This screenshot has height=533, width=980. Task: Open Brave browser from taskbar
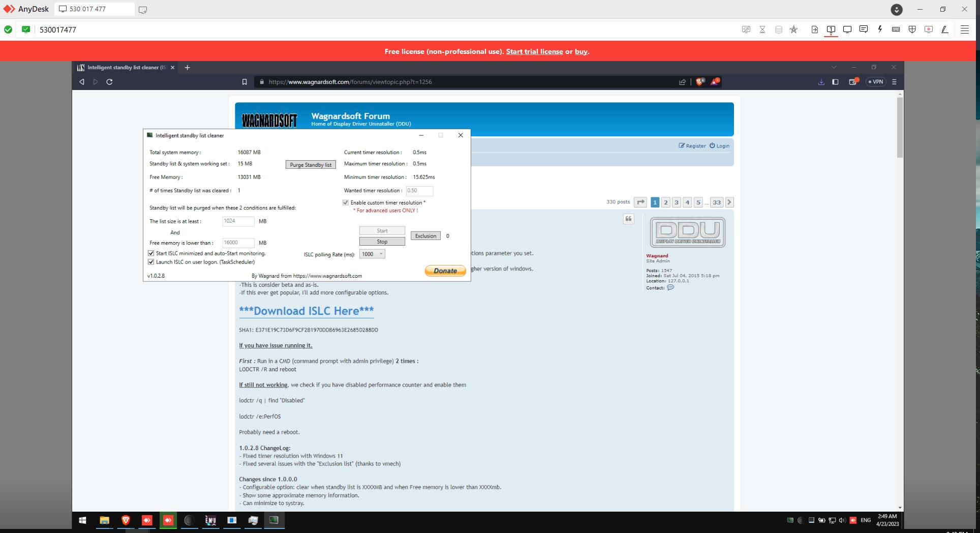point(126,520)
